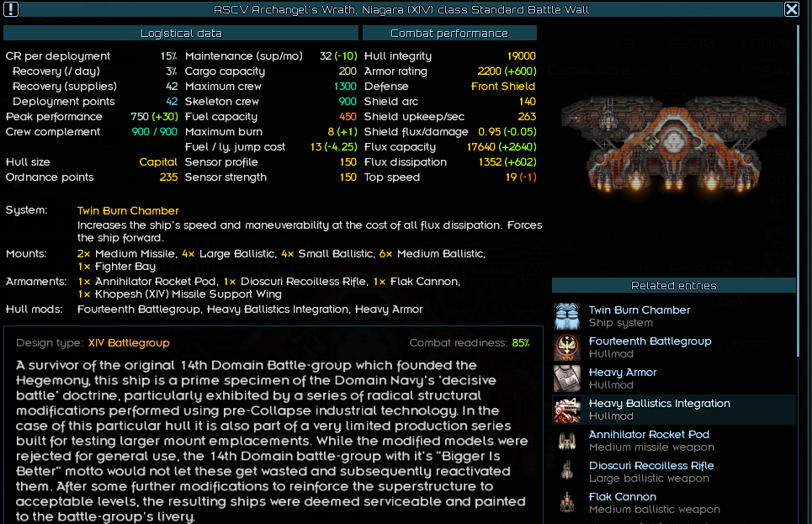Click the Ordnance points value 235
812x524 pixels.
(168, 177)
